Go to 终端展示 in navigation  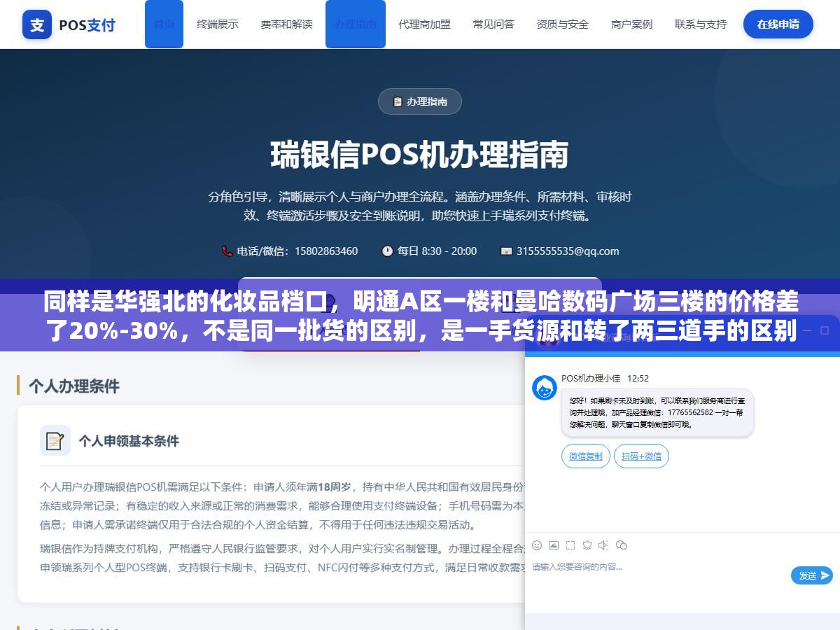click(218, 24)
